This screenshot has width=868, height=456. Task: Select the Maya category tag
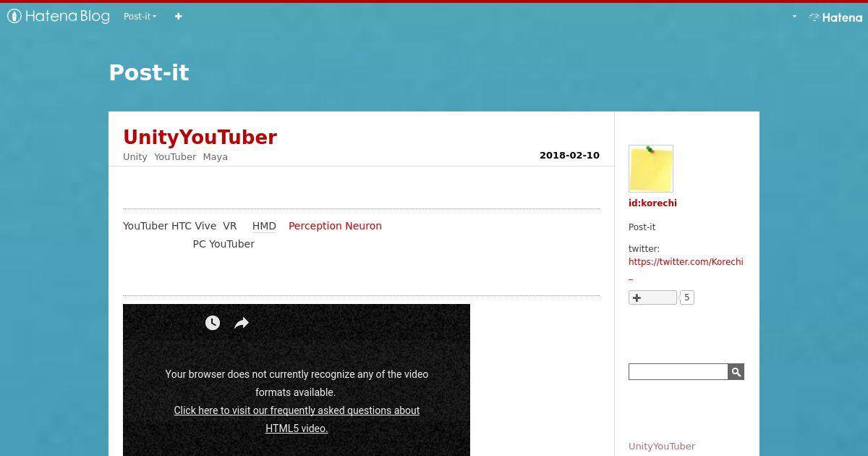[x=215, y=156]
